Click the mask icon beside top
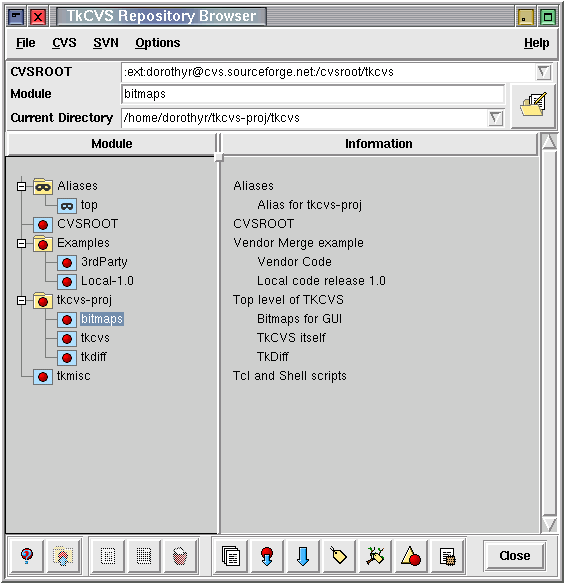Screen dimensions: 564x583 [x=67, y=205]
